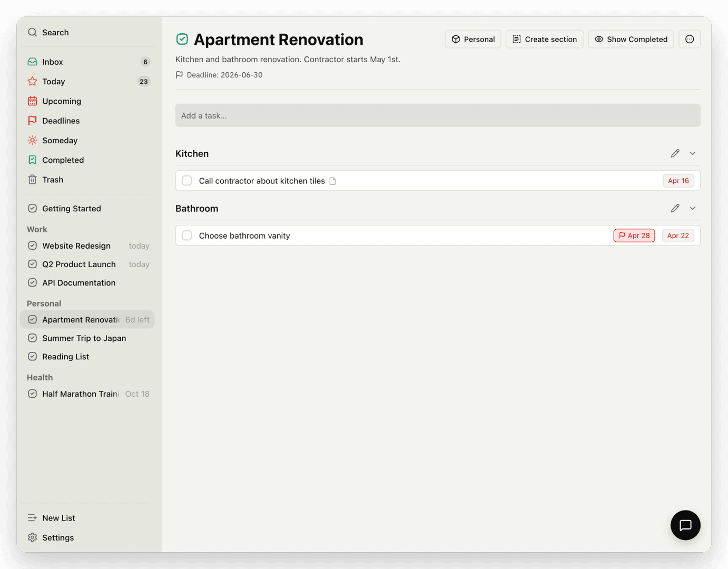Click the 'Oct 18' date label
Screen dimensions: 728x569
click(x=137, y=394)
